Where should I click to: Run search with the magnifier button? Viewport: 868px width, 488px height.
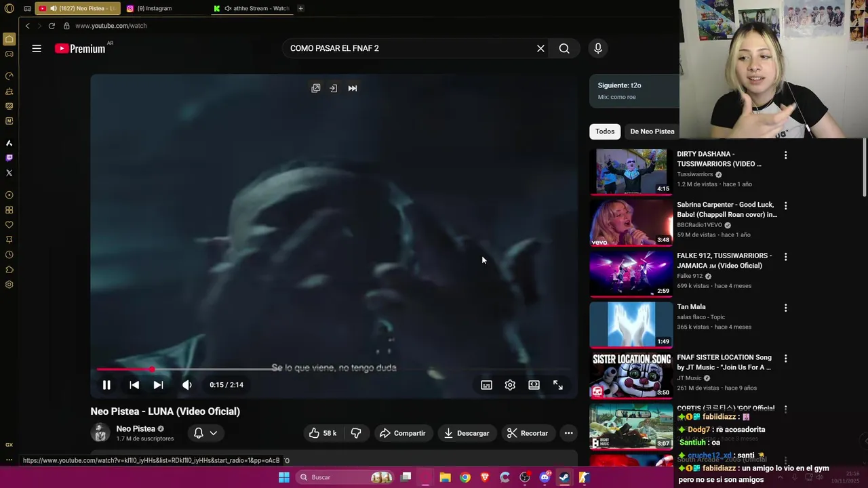point(564,48)
